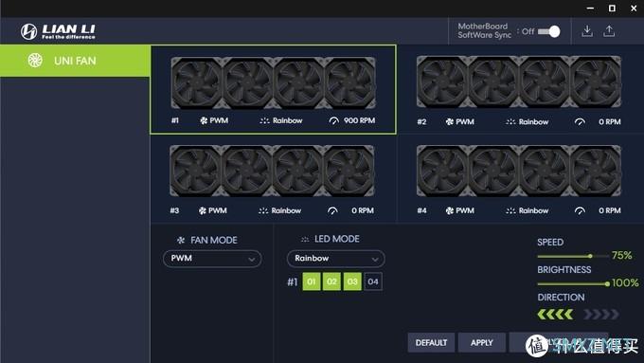Screen dimensions: 644x363
Task: Click speedometer icon of fan group #2
Action: tap(580, 121)
